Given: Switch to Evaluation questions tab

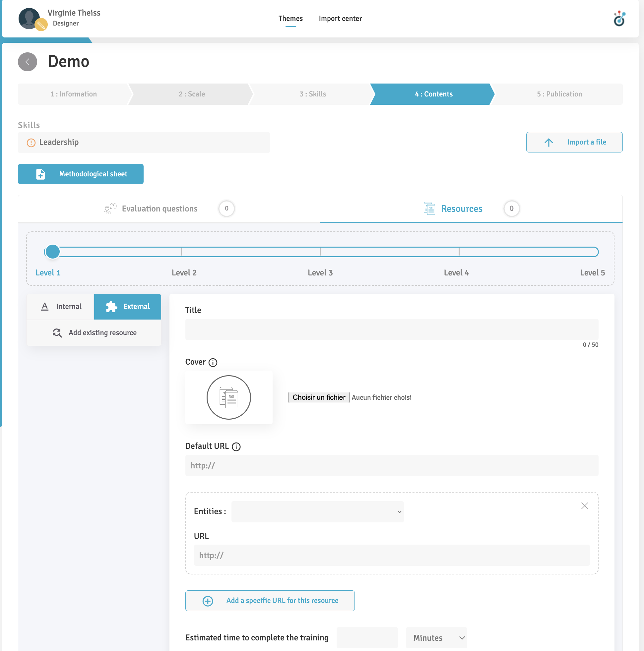Looking at the screenshot, I should 160,208.
